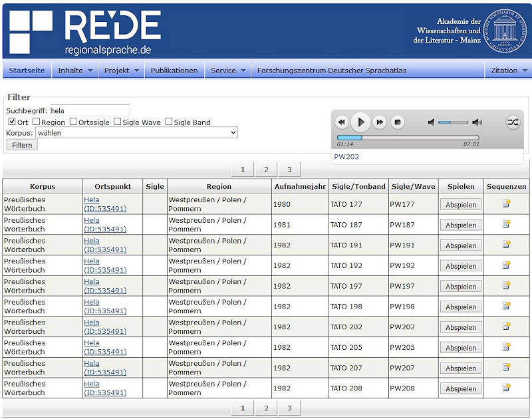Screen dimensions: 532x419
Task: Open sequences icon for PW192 row
Action: (506, 265)
